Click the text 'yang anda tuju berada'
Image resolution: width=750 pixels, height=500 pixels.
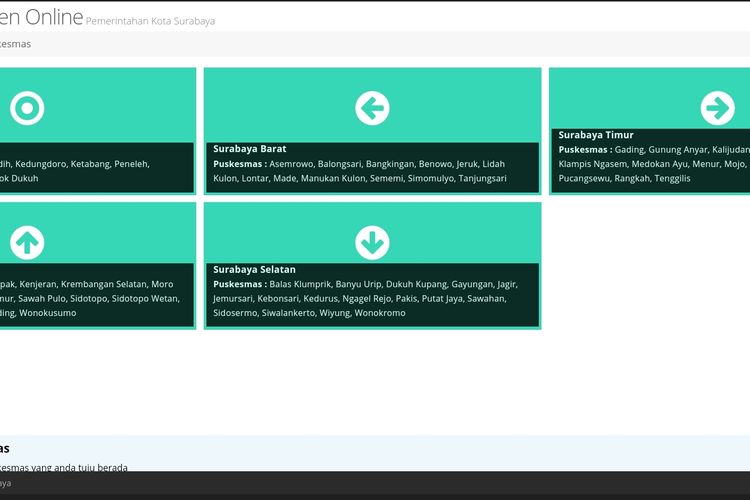click(x=85, y=467)
